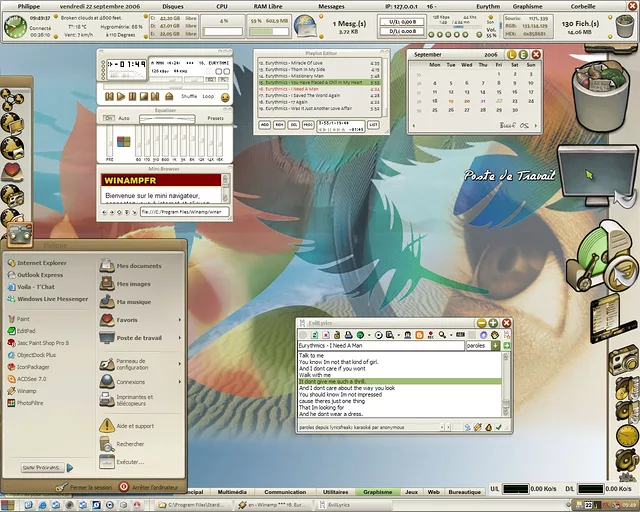Toggle Loop mode in Winamp

pyautogui.click(x=209, y=96)
